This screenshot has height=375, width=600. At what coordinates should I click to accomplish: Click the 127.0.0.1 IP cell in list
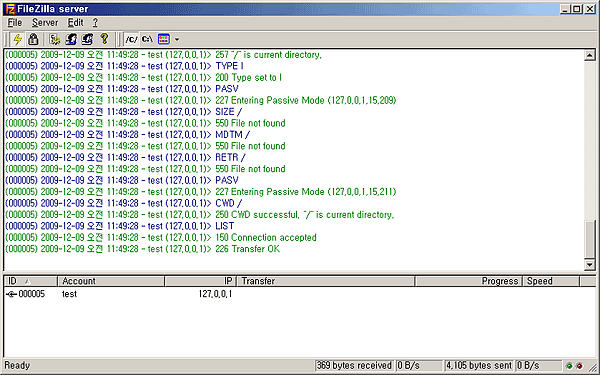click(215, 294)
